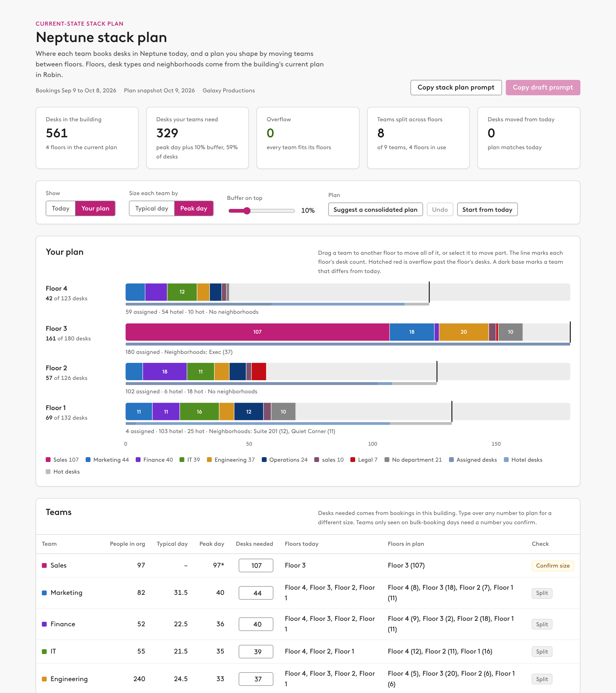Click Legal 7 legend swatch
616x693 pixels.
pos(353,460)
